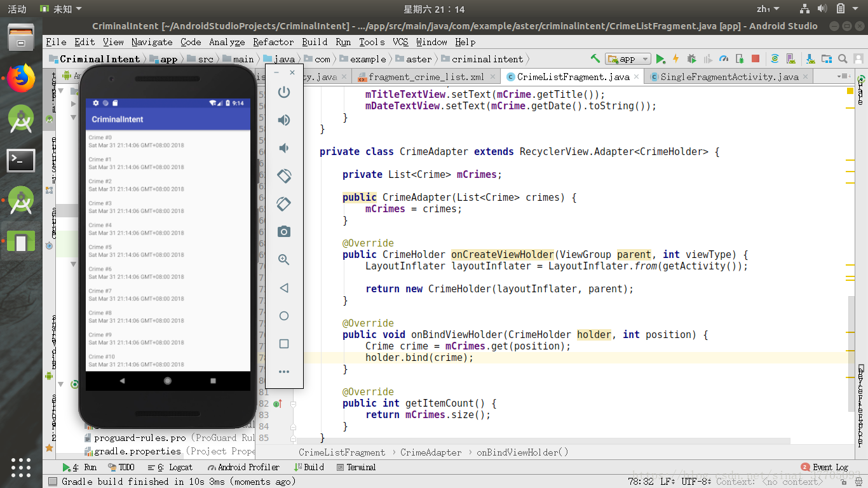Take emulator screenshot with camera icon

pos(284,232)
